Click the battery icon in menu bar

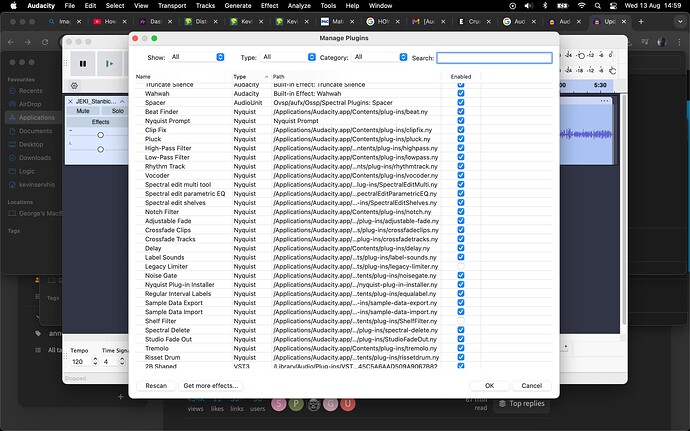562,6
